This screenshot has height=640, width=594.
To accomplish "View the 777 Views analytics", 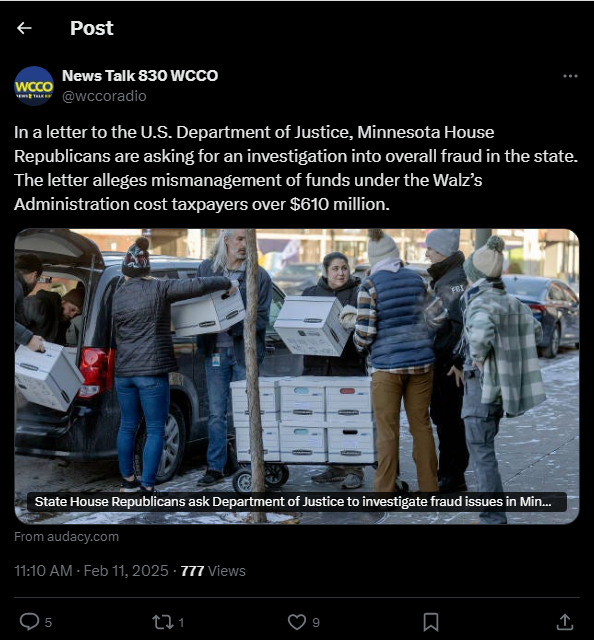I will (213, 571).
